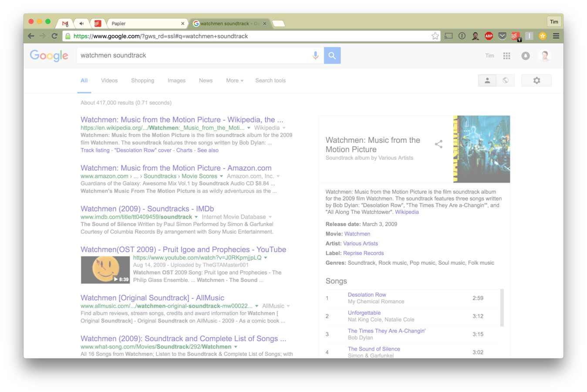Show private results with the person toggle

(x=487, y=81)
